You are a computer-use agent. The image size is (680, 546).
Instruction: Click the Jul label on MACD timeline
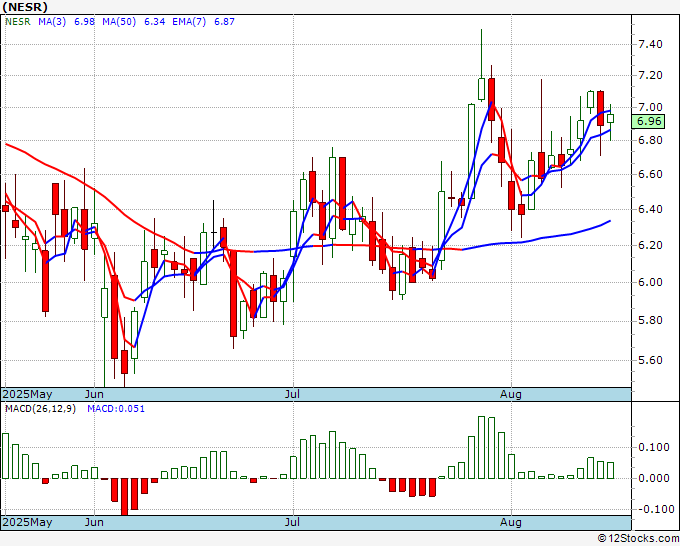click(293, 522)
